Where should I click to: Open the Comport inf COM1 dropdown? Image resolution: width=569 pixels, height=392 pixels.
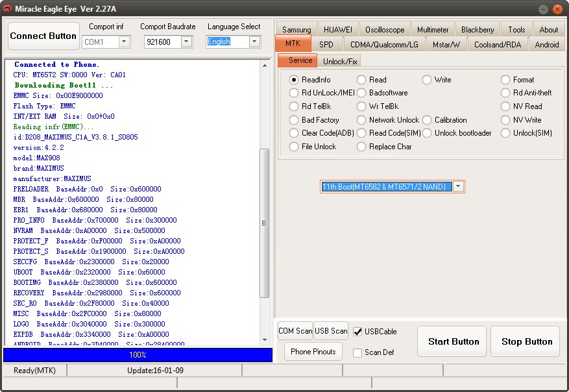(124, 42)
